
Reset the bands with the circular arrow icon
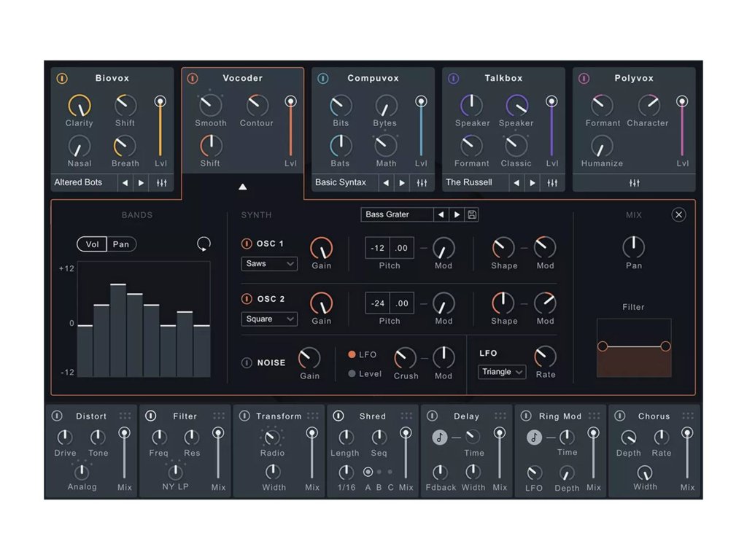[x=204, y=244]
